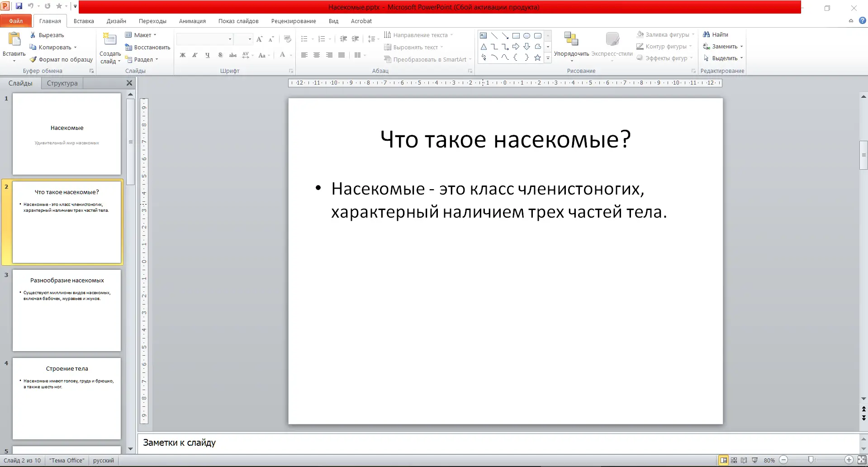The height and width of the screenshot is (467, 868).
Task: Start slideshow from status bar icon
Action: coord(754,460)
